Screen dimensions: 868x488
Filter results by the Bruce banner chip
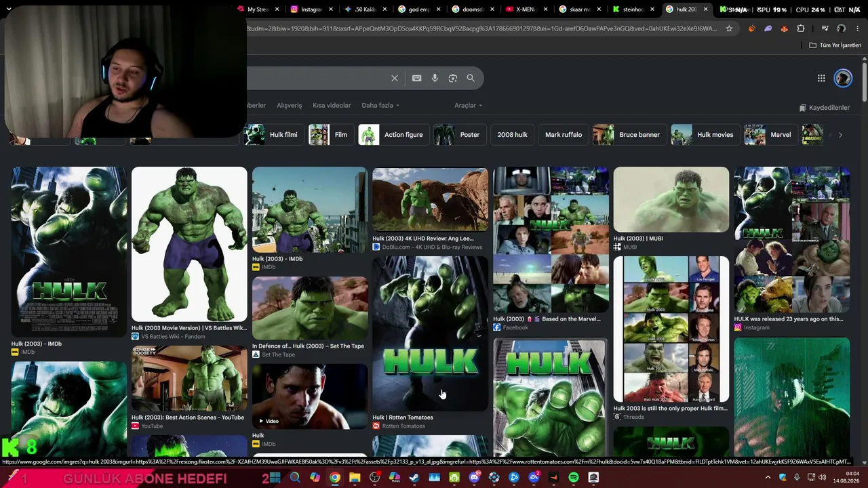(629, 135)
